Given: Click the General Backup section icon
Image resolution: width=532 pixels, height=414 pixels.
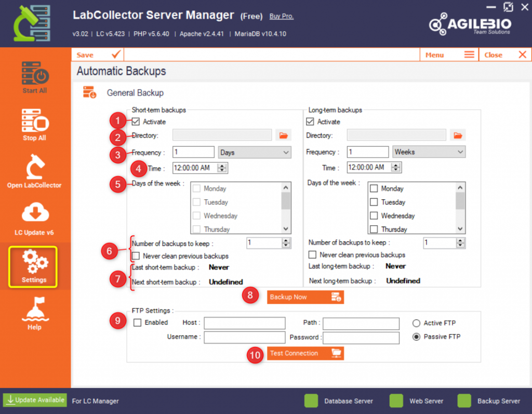Looking at the screenshot, I should 89,93.
